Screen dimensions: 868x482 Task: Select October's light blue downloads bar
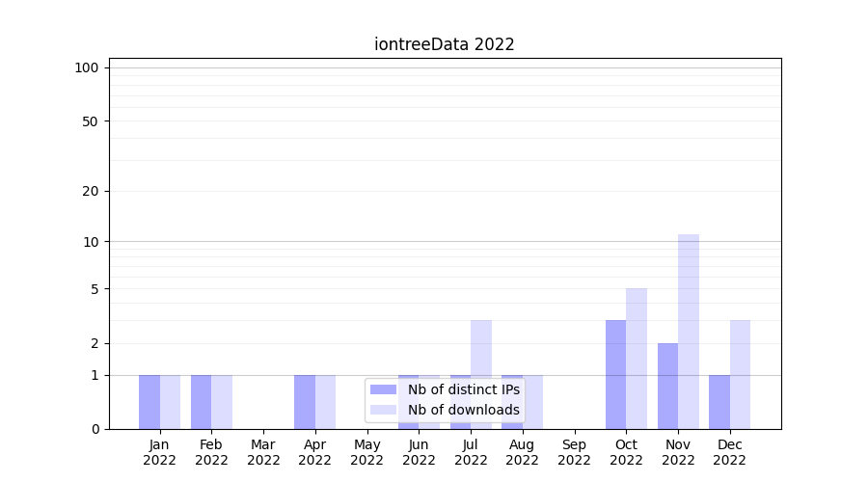pyautogui.click(x=637, y=358)
